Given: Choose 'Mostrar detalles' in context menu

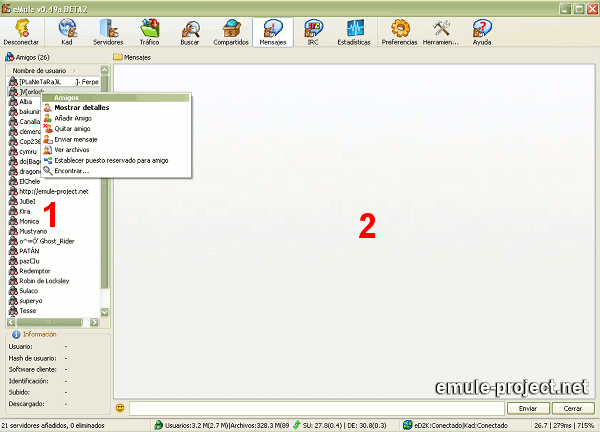Looking at the screenshot, I should 82,107.
